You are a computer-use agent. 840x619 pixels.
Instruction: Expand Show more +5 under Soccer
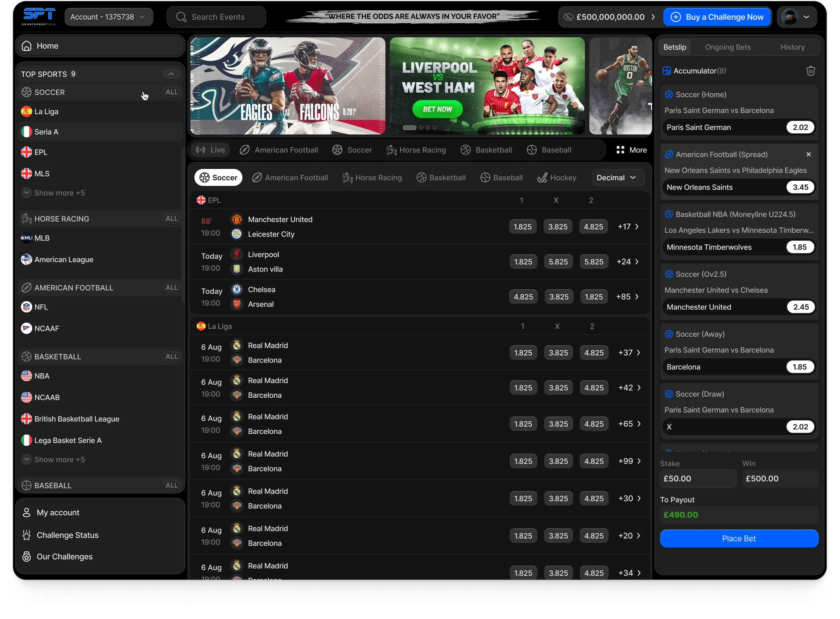click(x=53, y=193)
